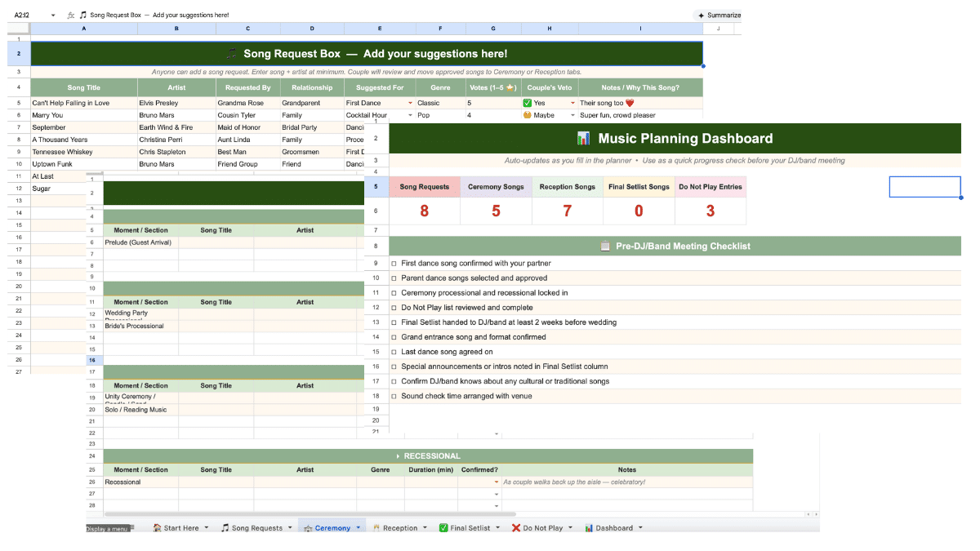Click the Summarize sparkle button
Screen dimensions: 980x551
pos(718,15)
